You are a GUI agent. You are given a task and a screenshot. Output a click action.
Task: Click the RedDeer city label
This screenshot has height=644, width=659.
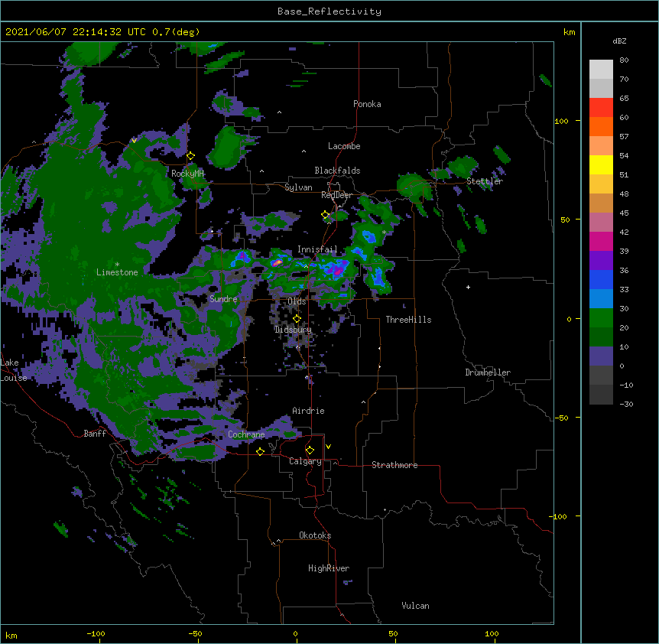tap(336, 195)
